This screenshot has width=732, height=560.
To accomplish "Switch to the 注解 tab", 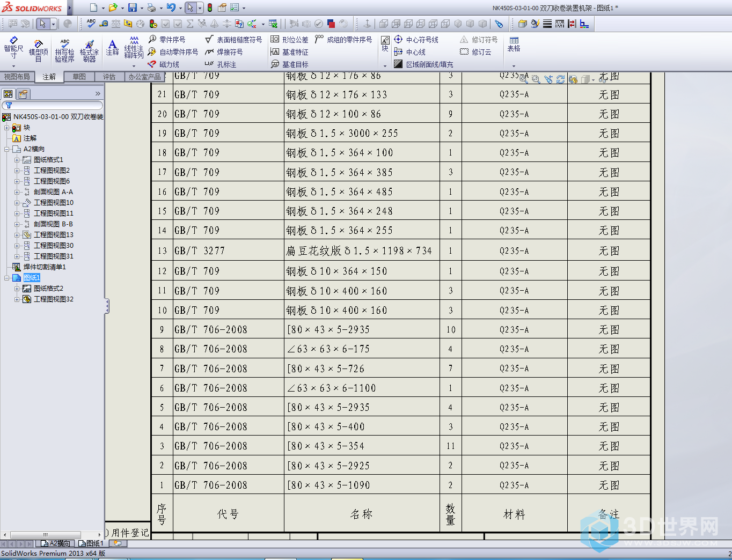I will pos(49,77).
